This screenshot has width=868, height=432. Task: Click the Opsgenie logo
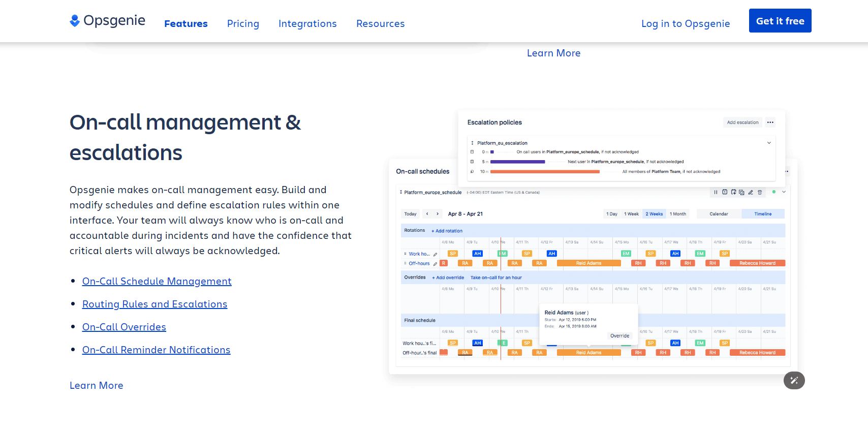(107, 21)
